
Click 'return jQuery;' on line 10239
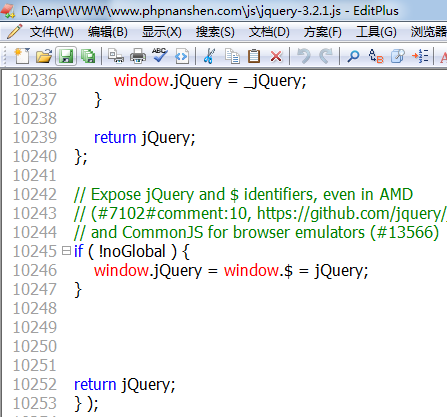coord(144,138)
